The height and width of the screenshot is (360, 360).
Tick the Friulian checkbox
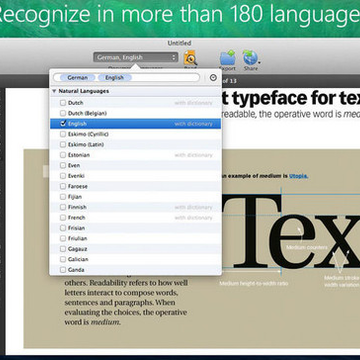tap(63, 238)
